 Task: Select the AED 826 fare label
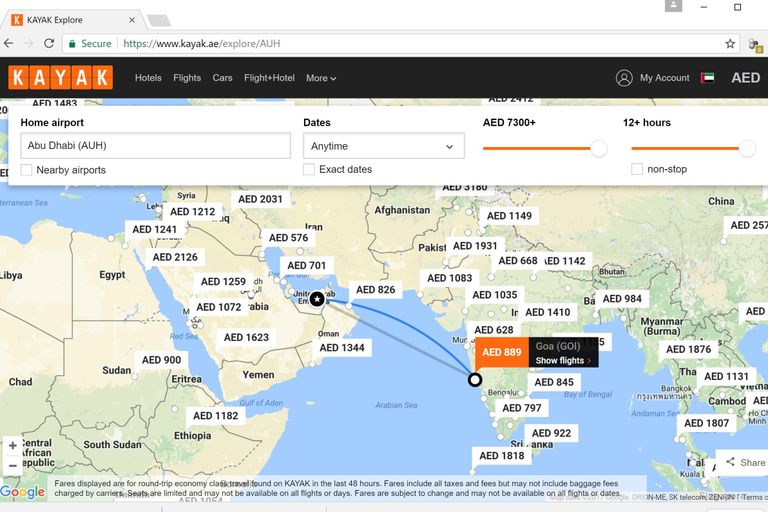[x=376, y=290]
